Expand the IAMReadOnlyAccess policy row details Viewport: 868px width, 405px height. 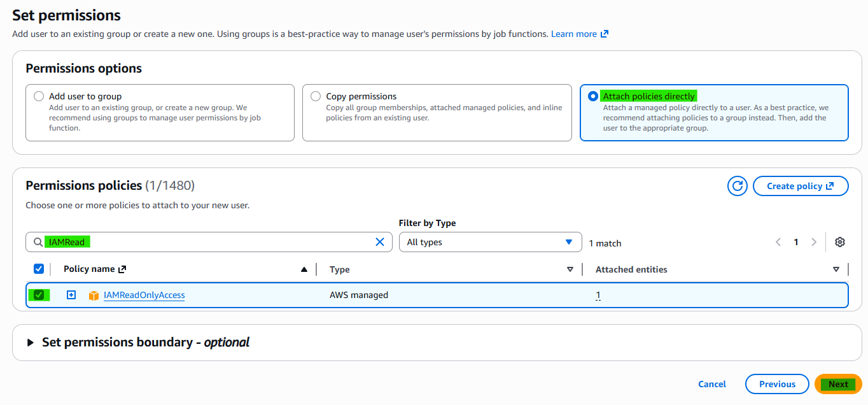(71, 295)
